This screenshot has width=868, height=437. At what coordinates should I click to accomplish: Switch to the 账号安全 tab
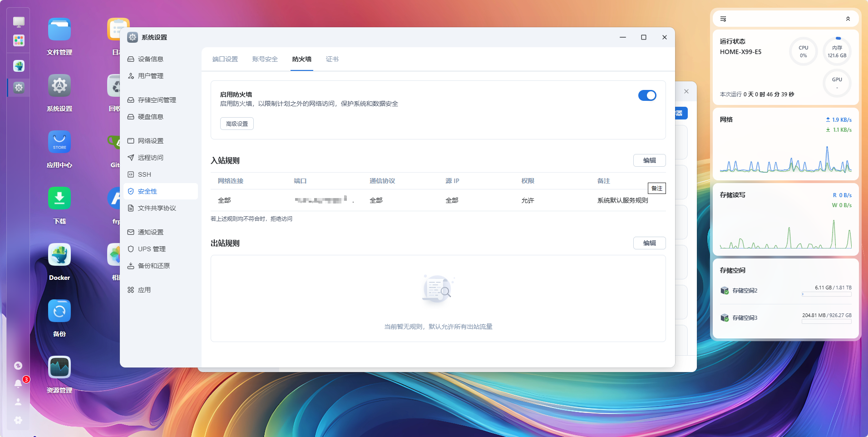click(265, 59)
